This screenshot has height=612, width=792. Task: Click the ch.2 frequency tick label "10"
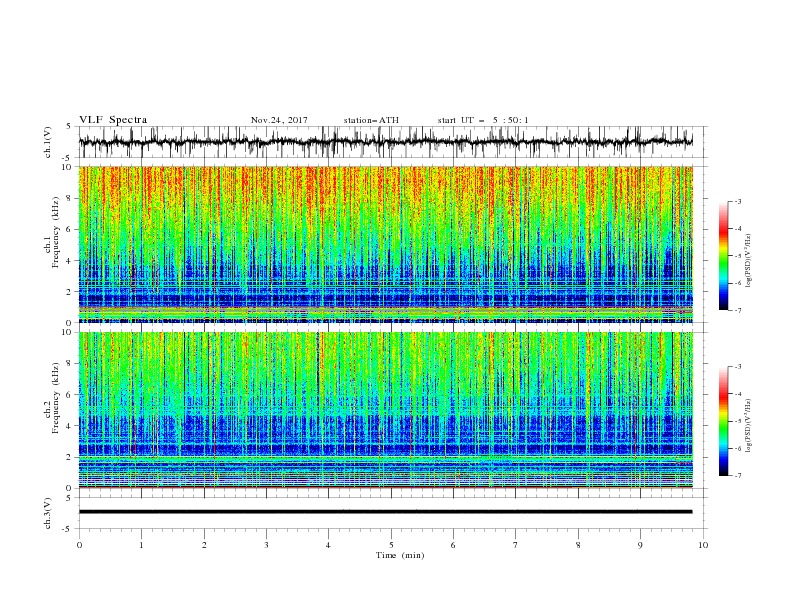68,332
